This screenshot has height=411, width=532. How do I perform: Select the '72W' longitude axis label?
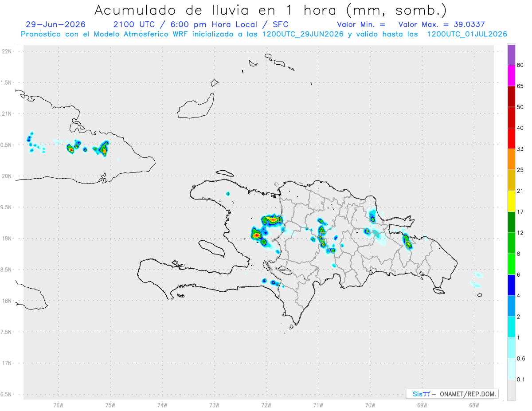[x=266, y=405]
